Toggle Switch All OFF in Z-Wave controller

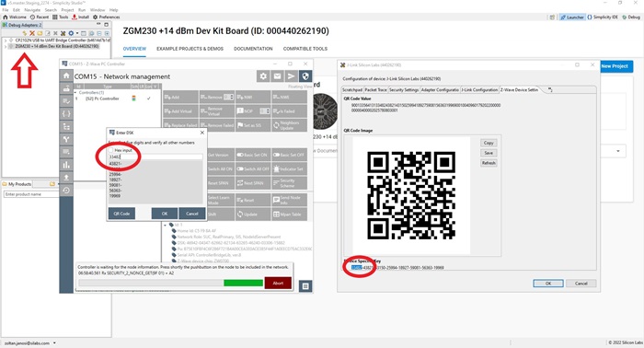coord(252,168)
